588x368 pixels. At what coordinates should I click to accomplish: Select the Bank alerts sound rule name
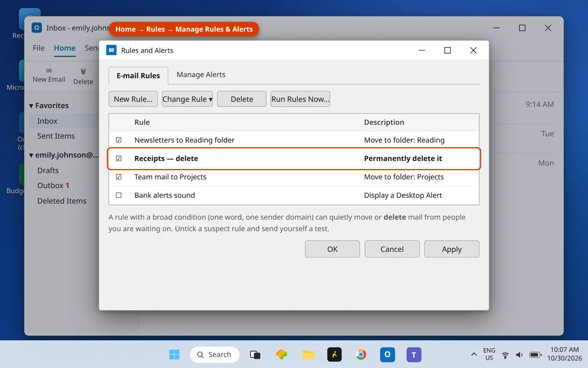[x=165, y=195]
